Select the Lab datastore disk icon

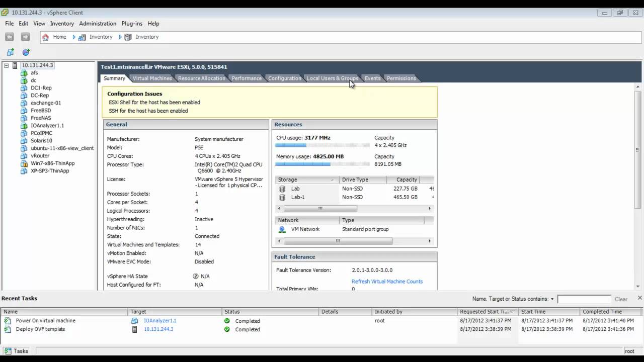(282, 189)
